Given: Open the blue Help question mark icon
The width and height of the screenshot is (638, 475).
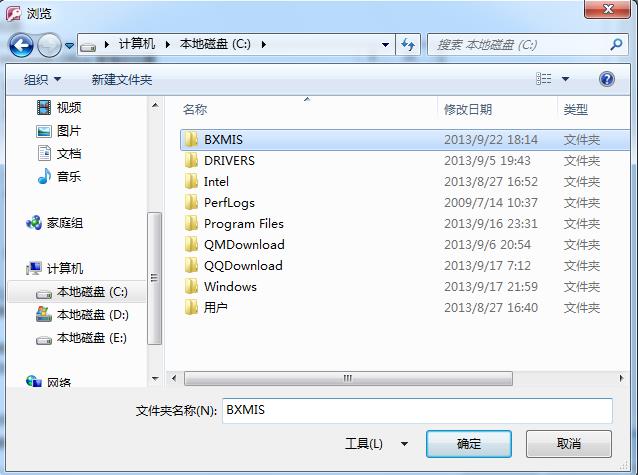Looking at the screenshot, I should point(607,79).
